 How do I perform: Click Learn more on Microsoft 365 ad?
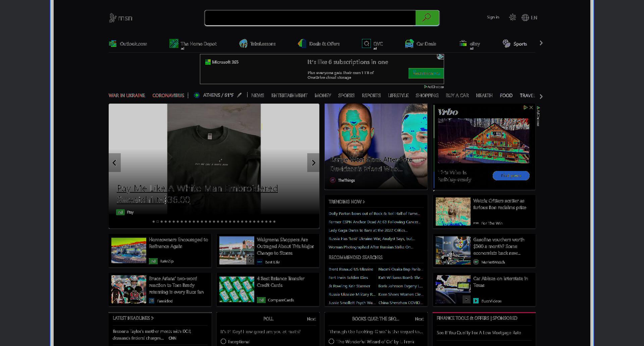426,73
